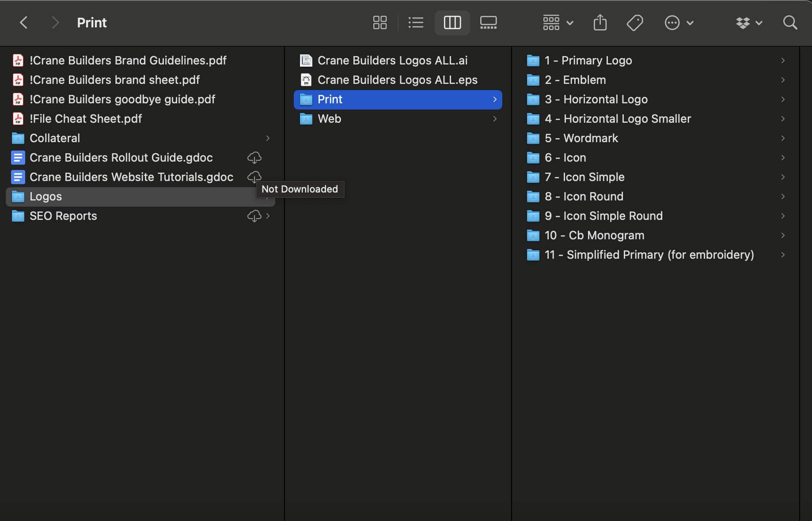Expand SEO Reports folder chevron
Viewport: 812px width, 521px height.
[268, 216]
